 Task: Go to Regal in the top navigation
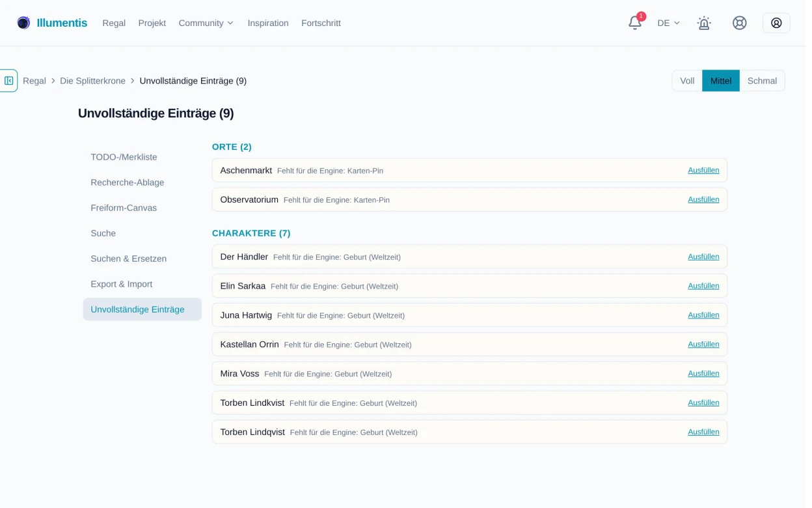(x=114, y=23)
